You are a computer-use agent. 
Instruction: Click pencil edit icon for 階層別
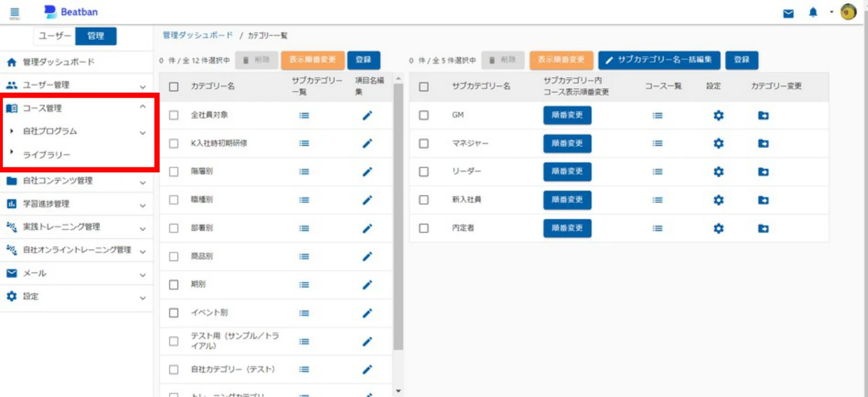(x=368, y=171)
